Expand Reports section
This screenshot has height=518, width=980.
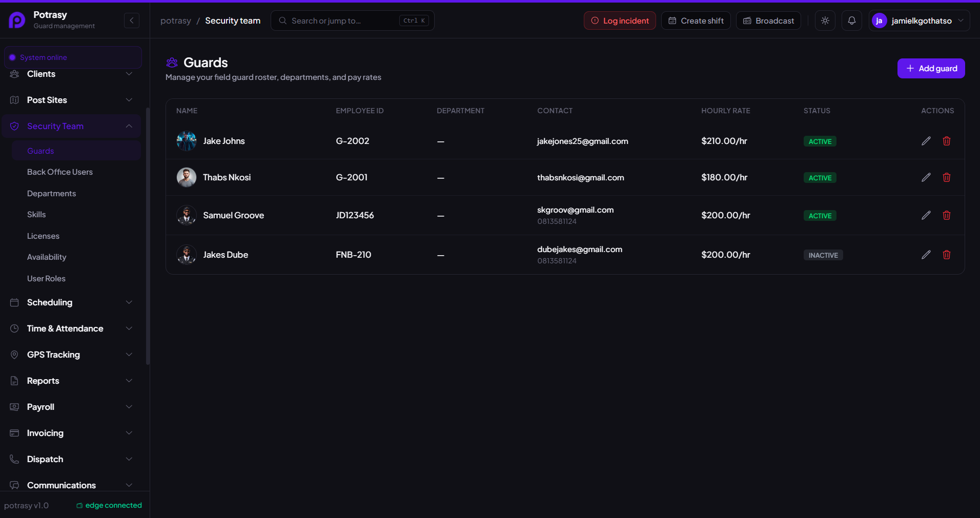click(x=71, y=381)
